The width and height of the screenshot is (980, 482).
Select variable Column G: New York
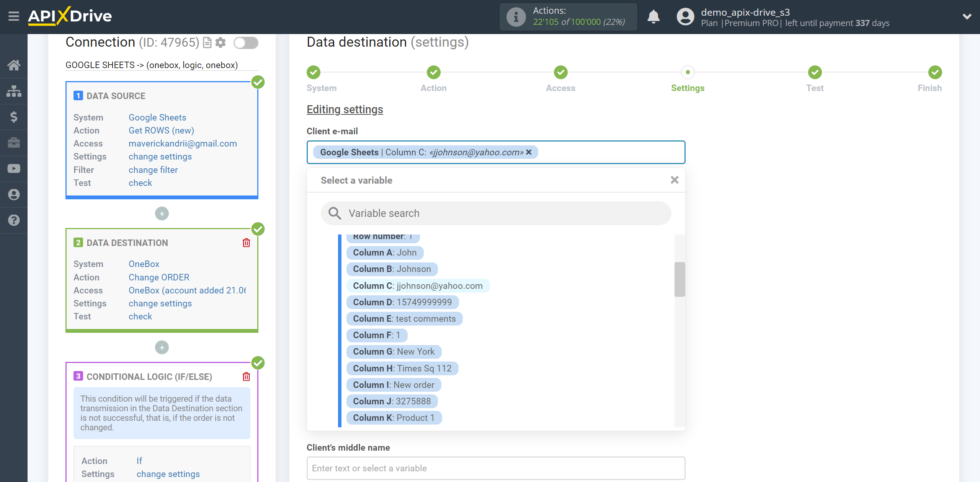click(x=394, y=352)
